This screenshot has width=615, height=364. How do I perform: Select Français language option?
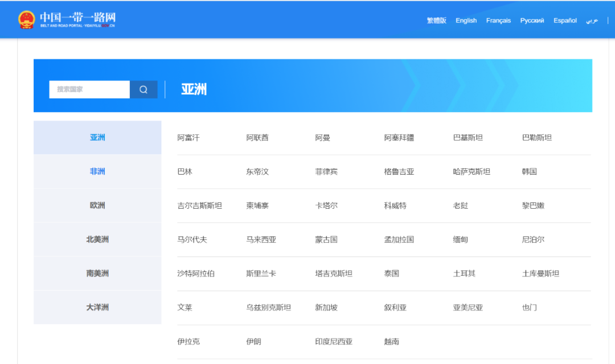click(x=498, y=20)
